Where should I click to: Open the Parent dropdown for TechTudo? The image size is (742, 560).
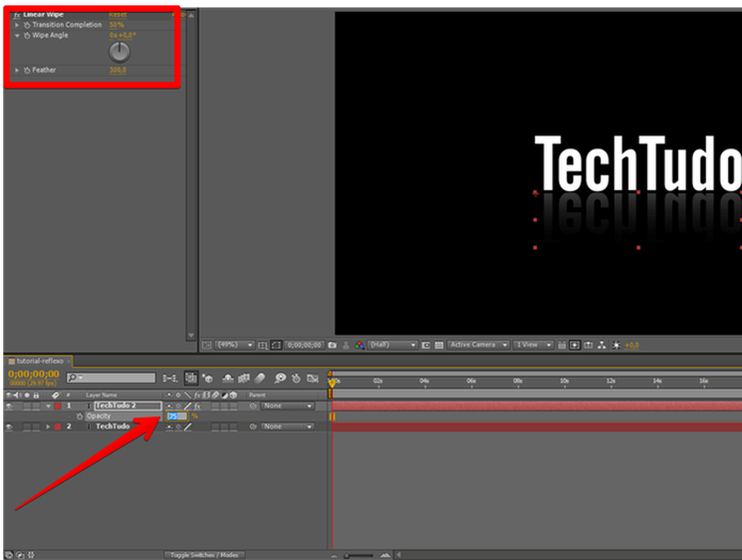(x=288, y=427)
